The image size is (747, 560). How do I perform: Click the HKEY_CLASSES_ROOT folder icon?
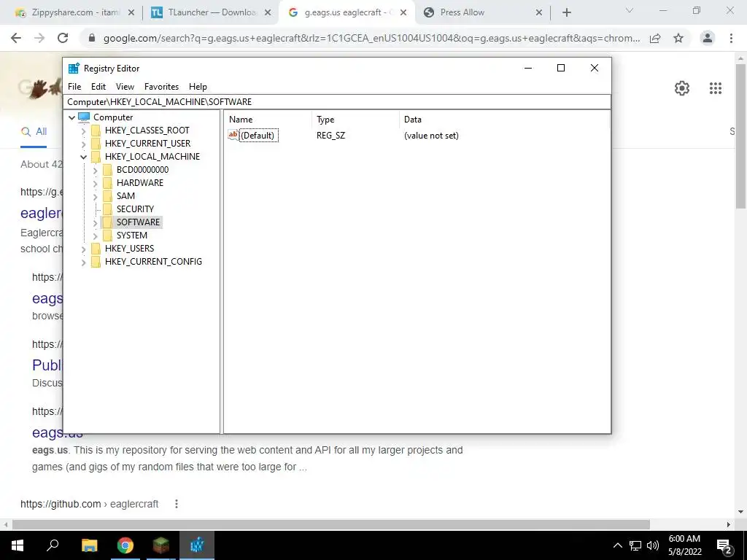pos(96,131)
